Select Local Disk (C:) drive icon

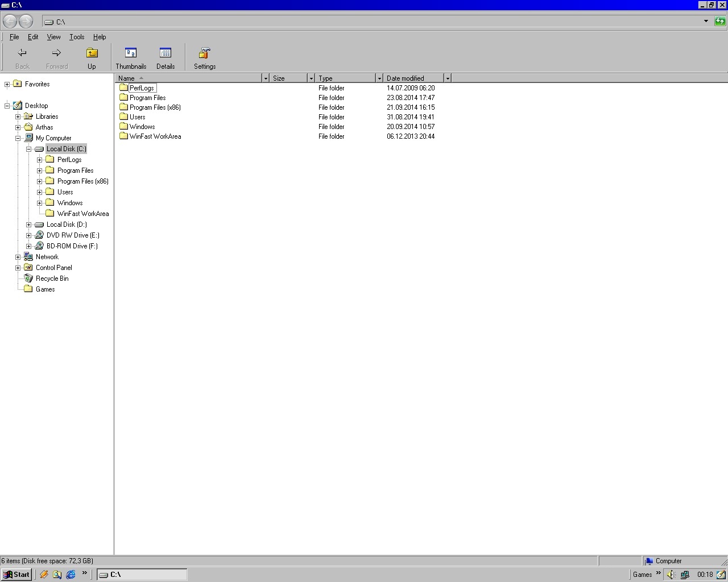(39, 149)
